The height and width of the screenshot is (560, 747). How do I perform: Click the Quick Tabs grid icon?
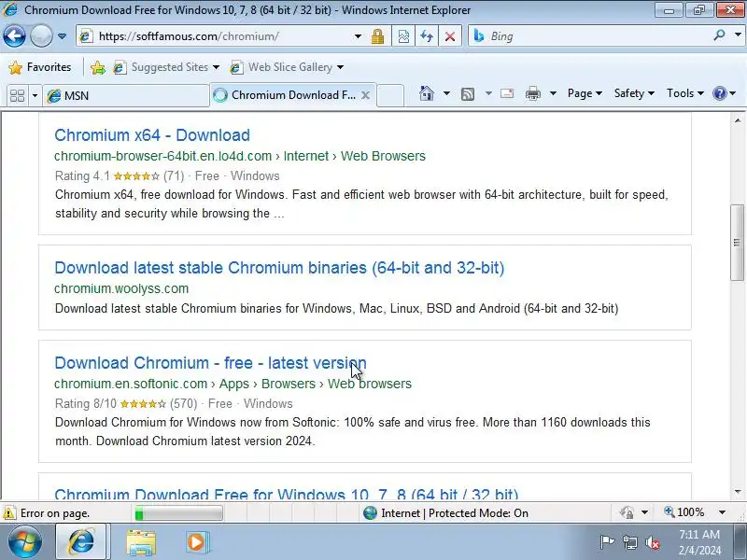tap(17, 95)
